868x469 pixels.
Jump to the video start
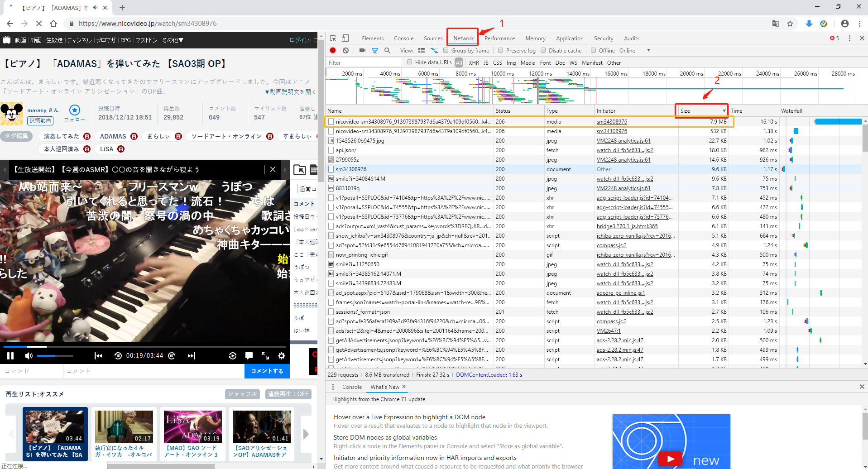pyautogui.click(x=98, y=356)
